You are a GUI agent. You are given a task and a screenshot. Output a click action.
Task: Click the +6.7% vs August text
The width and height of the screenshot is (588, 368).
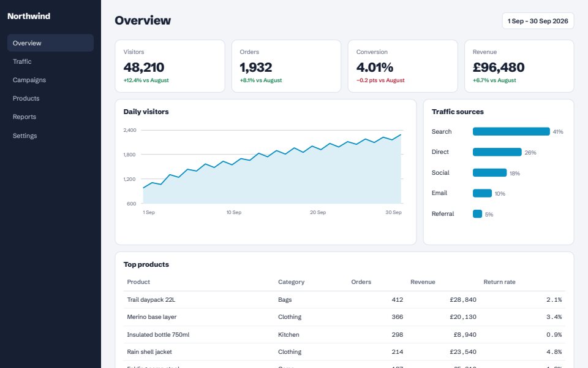[x=494, y=80]
